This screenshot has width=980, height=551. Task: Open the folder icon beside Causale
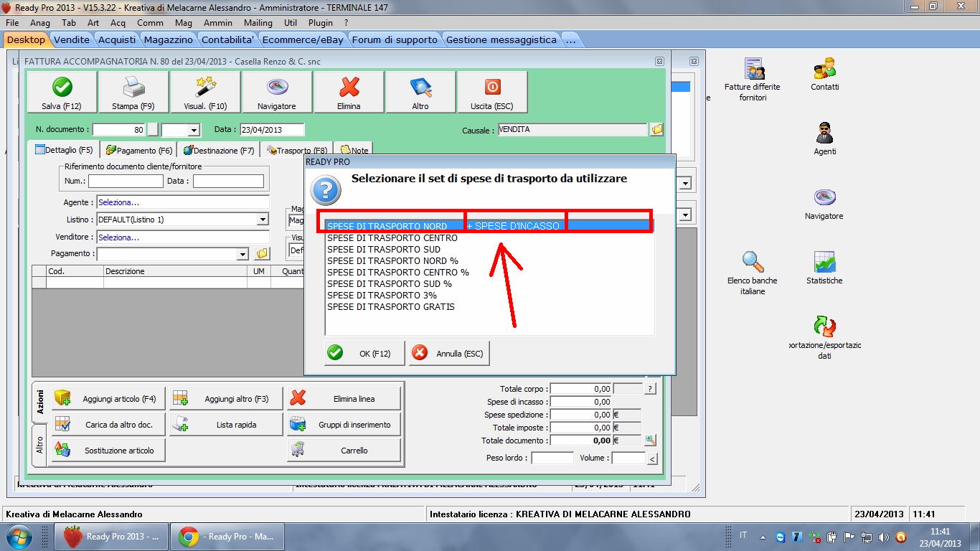656,130
